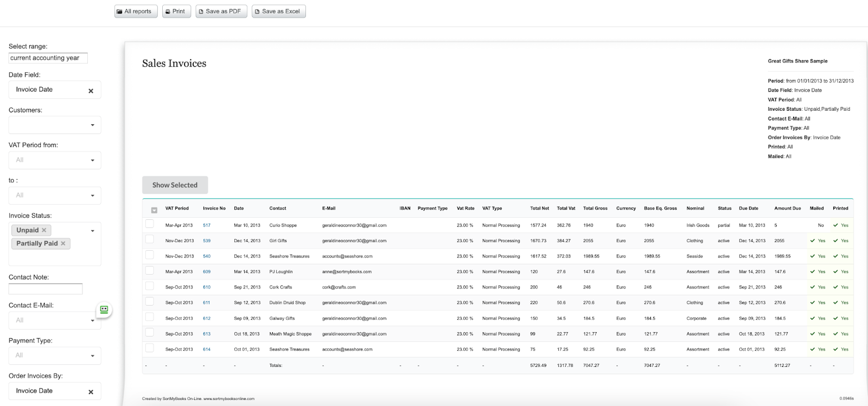Expand the Customers dropdown
868x406 pixels.
pyautogui.click(x=55, y=125)
